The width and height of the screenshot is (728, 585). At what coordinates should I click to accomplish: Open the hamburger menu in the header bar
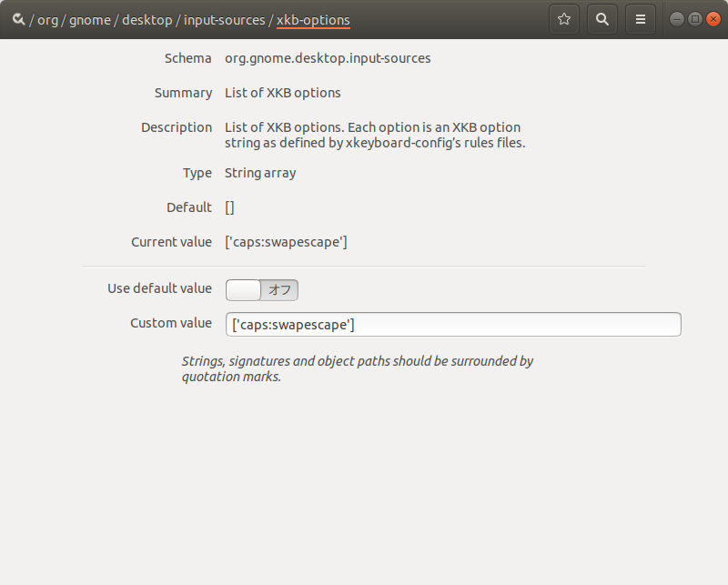[x=640, y=18]
